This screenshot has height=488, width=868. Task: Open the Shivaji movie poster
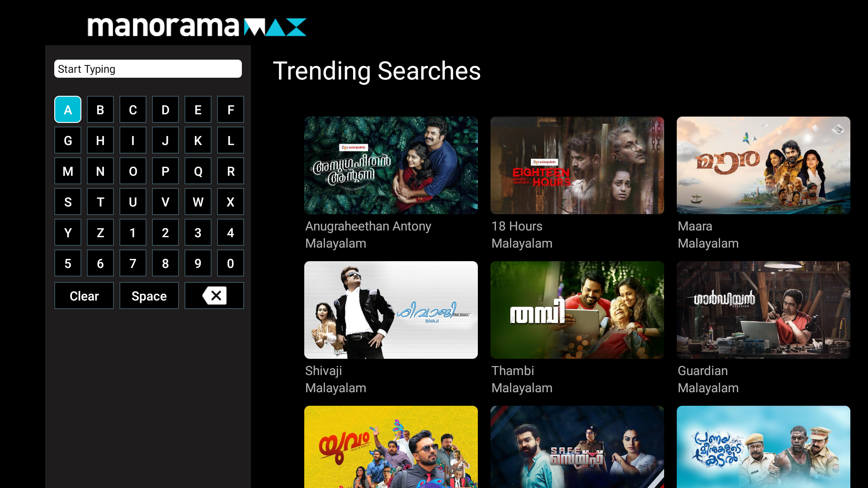tap(391, 310)
